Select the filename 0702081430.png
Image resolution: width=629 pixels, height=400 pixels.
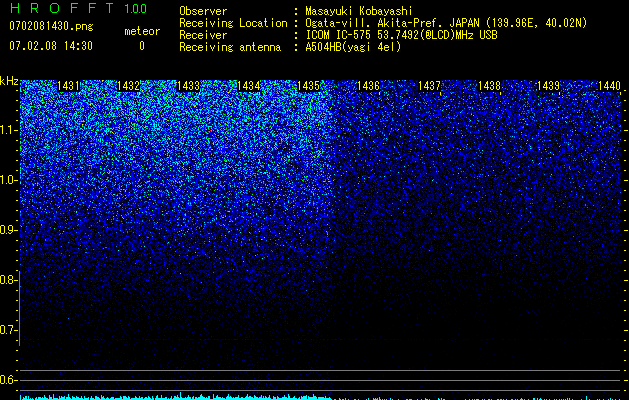click(51, 26)
